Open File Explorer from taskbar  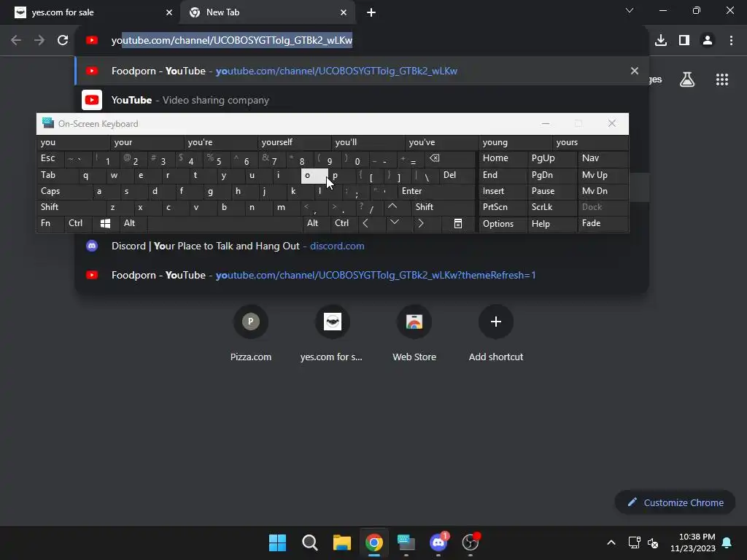341,542
